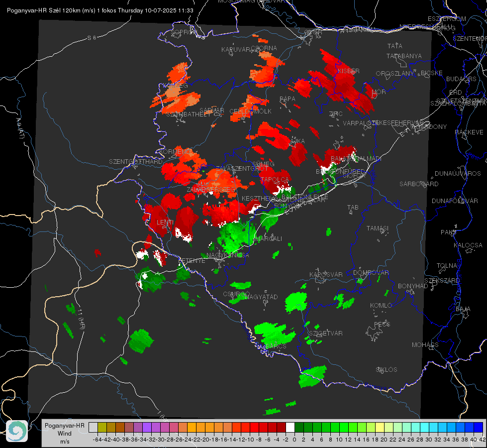Click the DUNAFÖLDVAR label
487x448 pixels.
coord(455,201)
